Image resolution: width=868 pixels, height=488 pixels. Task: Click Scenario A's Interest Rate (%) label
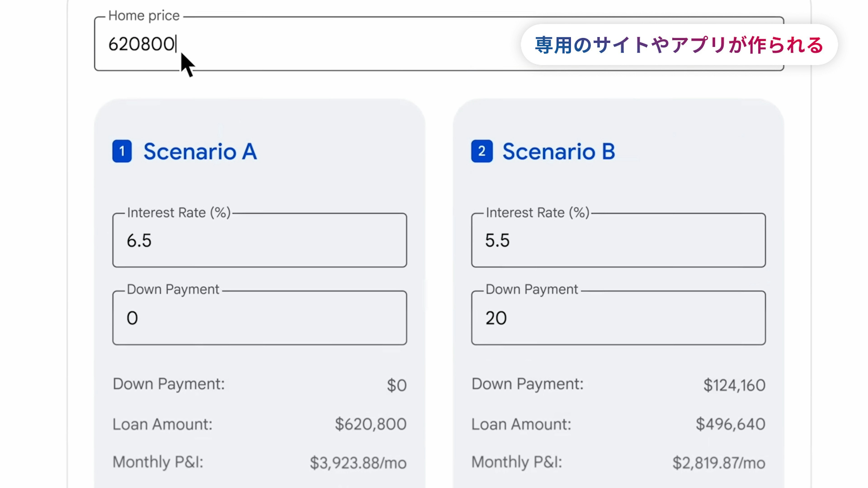179,213
